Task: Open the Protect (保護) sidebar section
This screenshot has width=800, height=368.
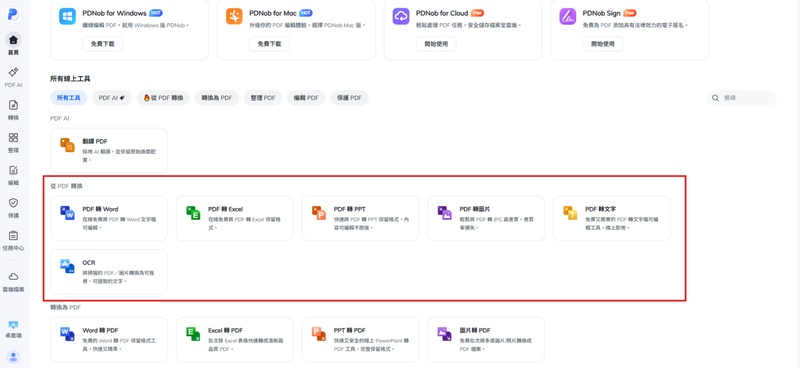Action: click(13, 208)
